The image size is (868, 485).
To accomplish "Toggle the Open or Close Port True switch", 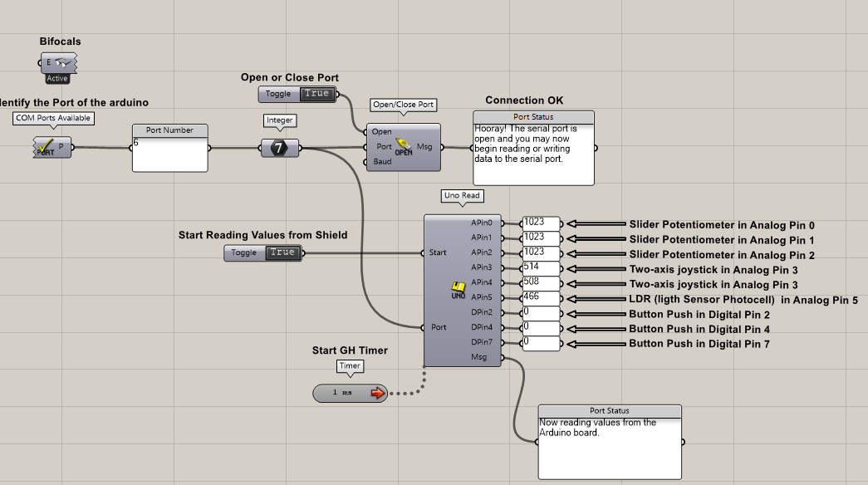I will tap(316, 94).
